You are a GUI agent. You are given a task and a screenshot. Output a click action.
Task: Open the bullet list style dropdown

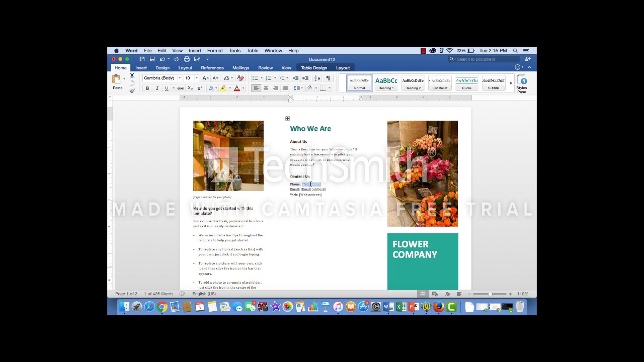coord(263,78)
